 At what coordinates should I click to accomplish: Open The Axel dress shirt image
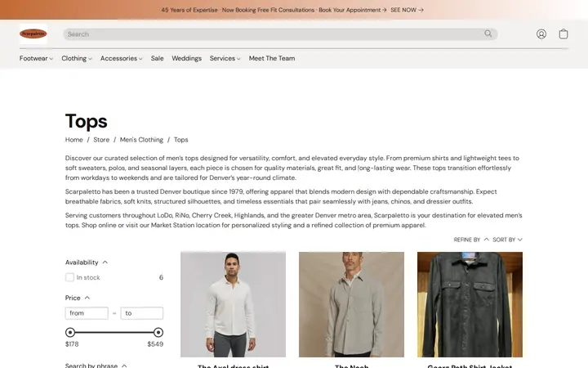point(233,304)
